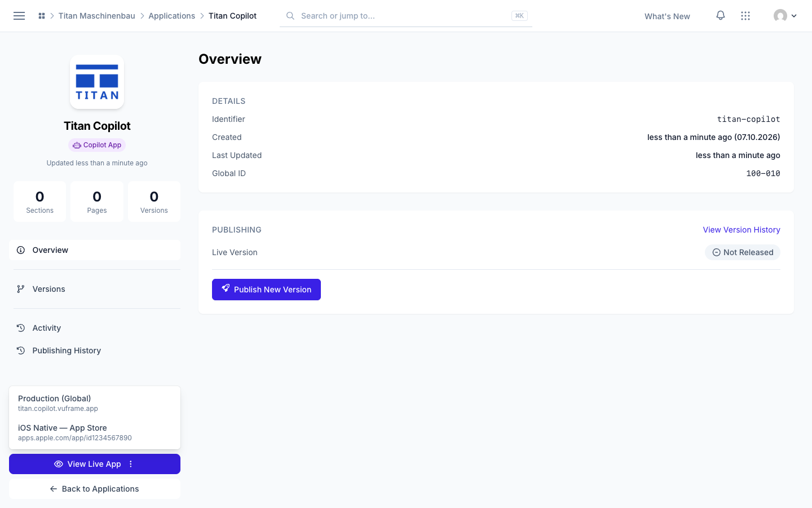Go to Titan Maschinenbau breadcrumb
Screen dimensions: 812x508
tap(97, 16)
